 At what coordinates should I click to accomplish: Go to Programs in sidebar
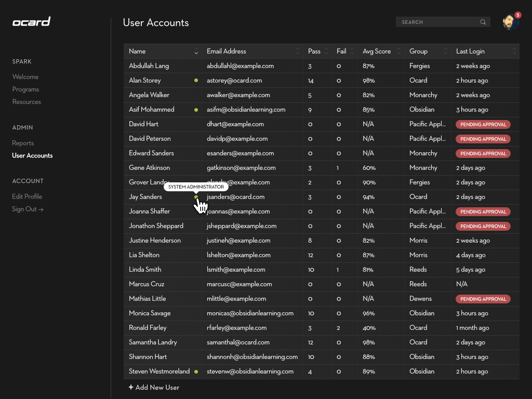(25, 89)
